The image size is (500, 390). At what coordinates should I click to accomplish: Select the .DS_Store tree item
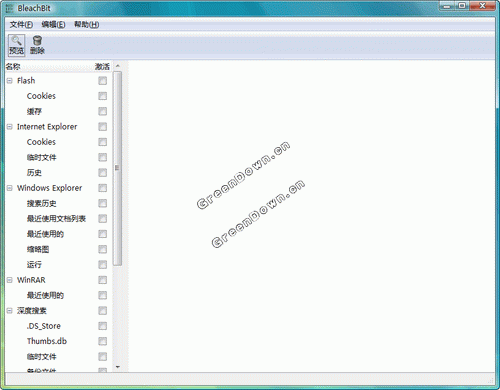click(44, 326)
